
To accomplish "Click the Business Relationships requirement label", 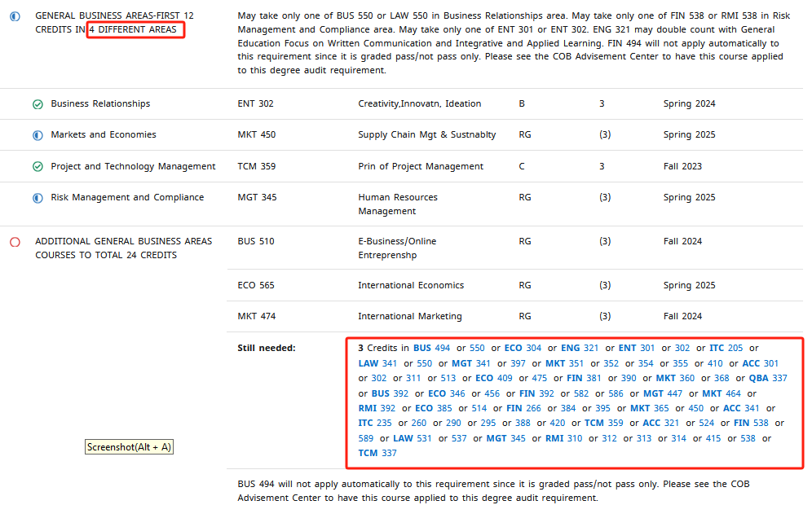I will click(x=100, y=104).
